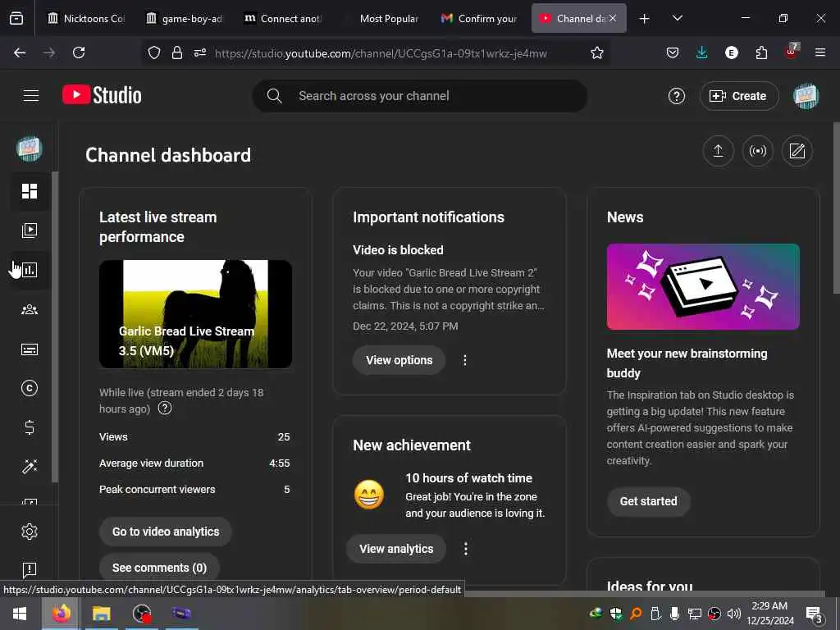The width and height of the screenshot is (840, 630).
Task: Click the Go live broadcast icon
Action: point(757,151)
